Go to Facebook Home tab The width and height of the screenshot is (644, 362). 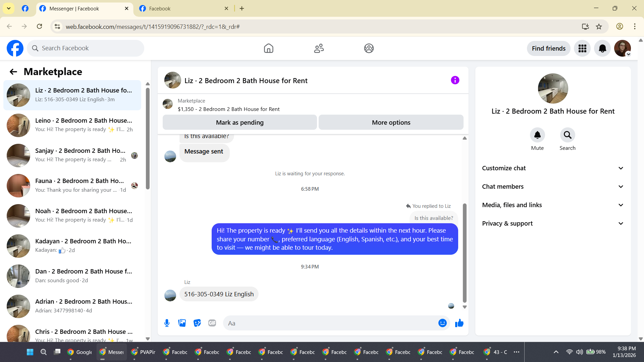(268, 49)
